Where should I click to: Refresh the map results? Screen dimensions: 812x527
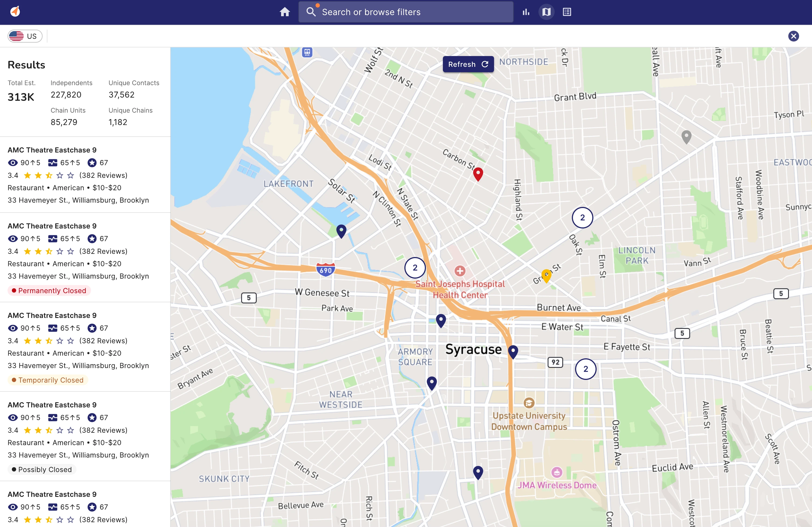[x=468, y=64]
